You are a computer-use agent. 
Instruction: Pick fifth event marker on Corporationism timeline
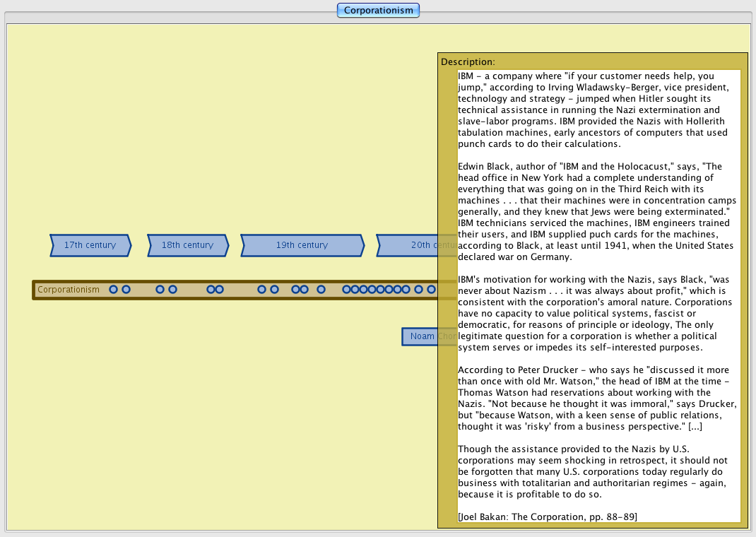point(211,290)
